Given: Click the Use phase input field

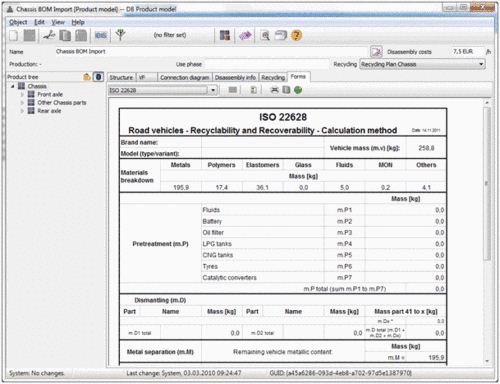Looking at the screenshot, I should 267,64.
